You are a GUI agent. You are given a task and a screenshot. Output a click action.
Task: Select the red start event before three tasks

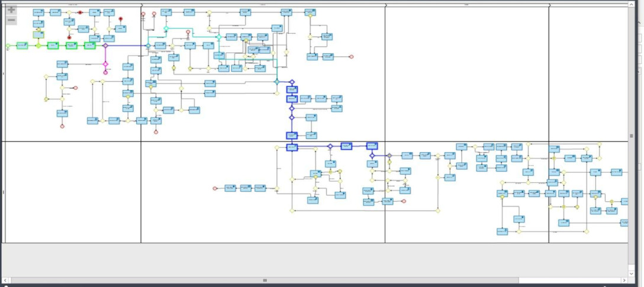(215, 188)
